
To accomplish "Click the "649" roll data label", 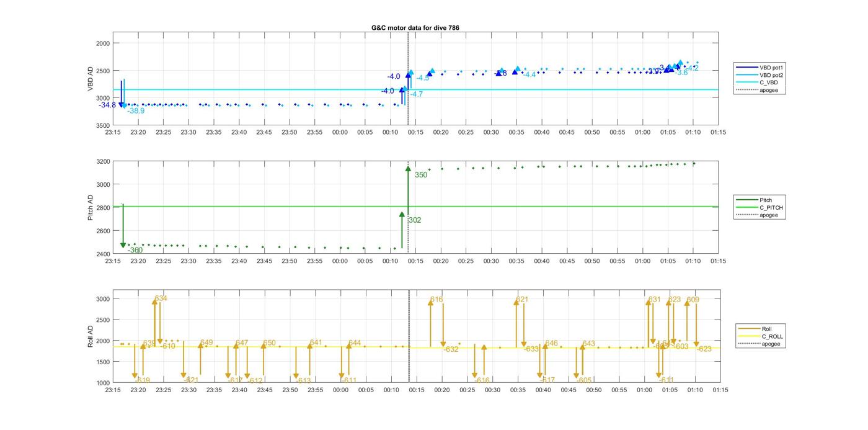I will tap(206, 343).
